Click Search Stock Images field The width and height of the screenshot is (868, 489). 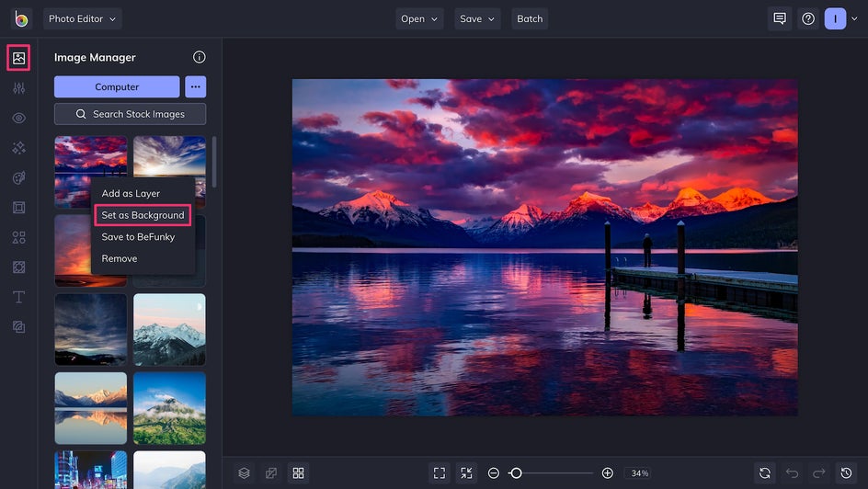point(130,114)
